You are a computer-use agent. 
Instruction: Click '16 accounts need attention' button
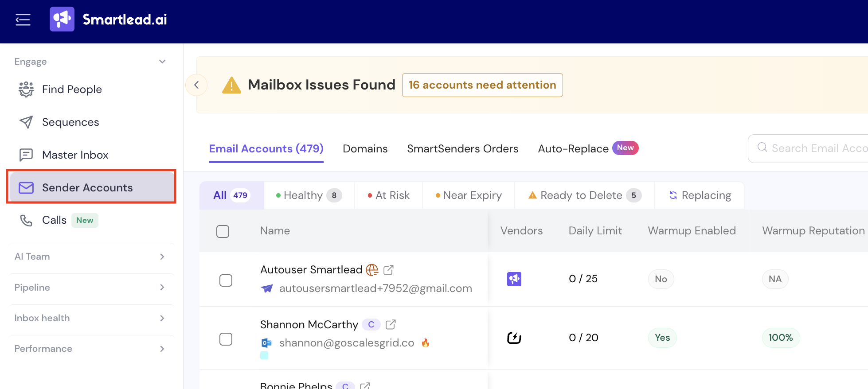pyautogui.click(x=482, y=85)
